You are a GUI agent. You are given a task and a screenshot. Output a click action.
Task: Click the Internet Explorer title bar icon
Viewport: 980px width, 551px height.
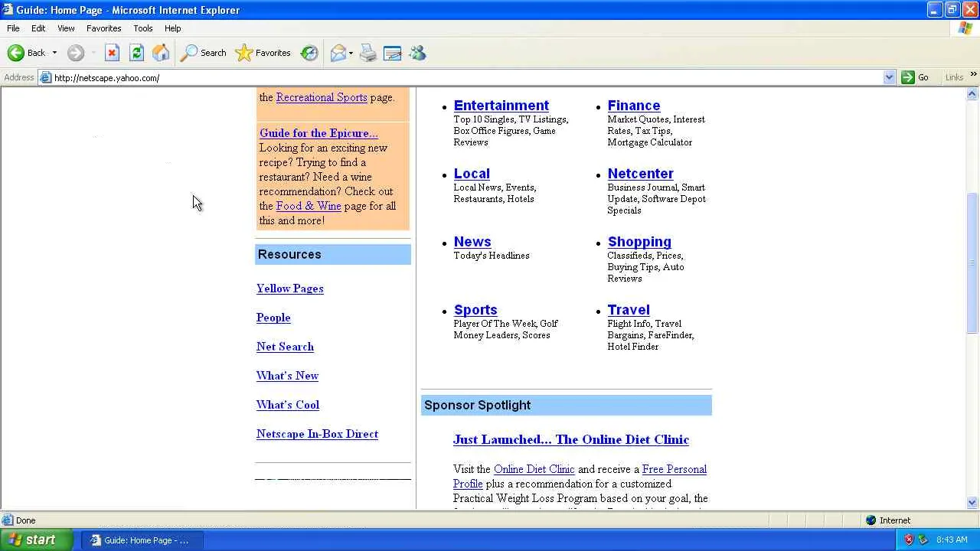pyautogui.click(x=8, y=10)
